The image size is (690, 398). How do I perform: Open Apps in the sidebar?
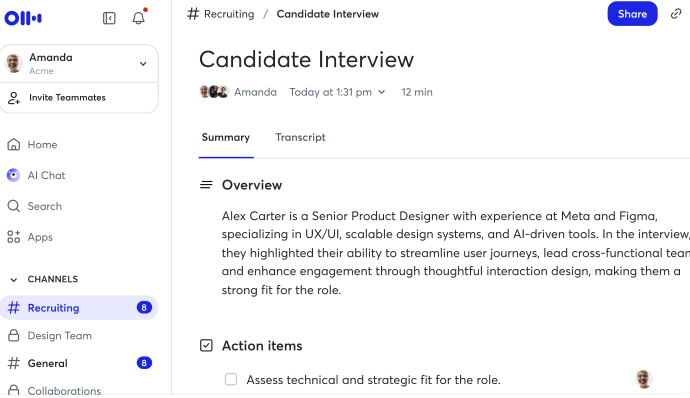tap(30, 237)
